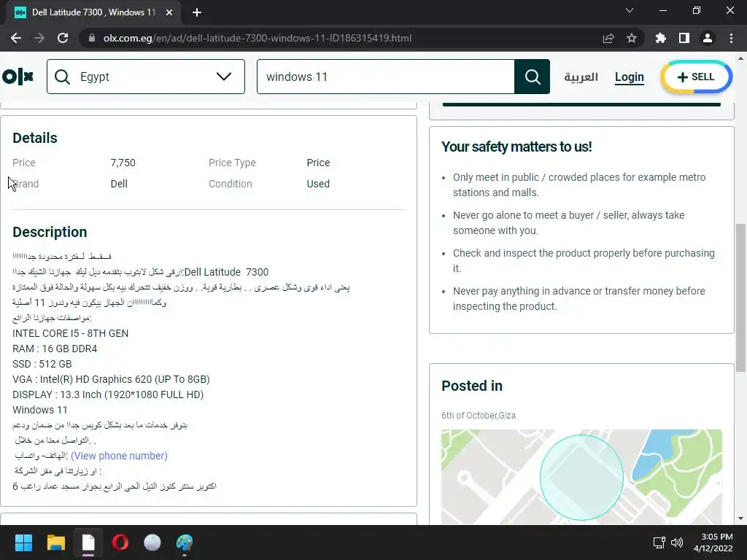Click the Description heading
747x560 pixels.
click(x=50, y=232)
